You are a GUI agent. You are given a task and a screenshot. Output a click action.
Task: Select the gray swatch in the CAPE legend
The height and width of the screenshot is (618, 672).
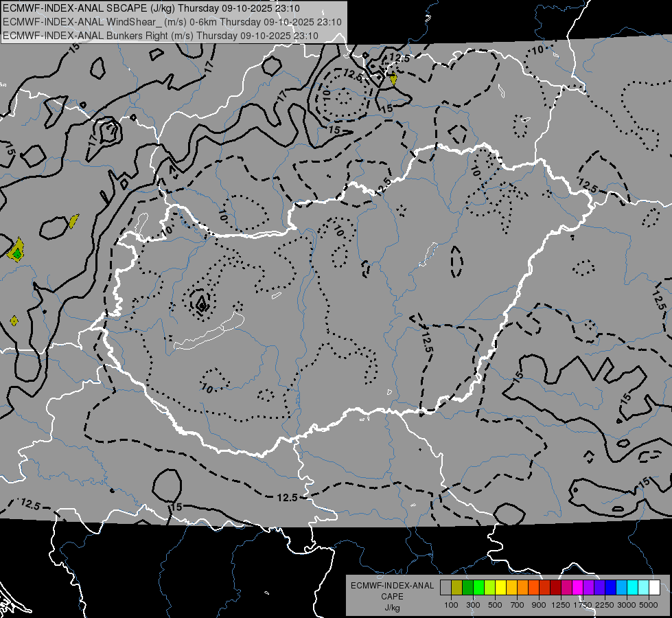[x=445, y=587]
